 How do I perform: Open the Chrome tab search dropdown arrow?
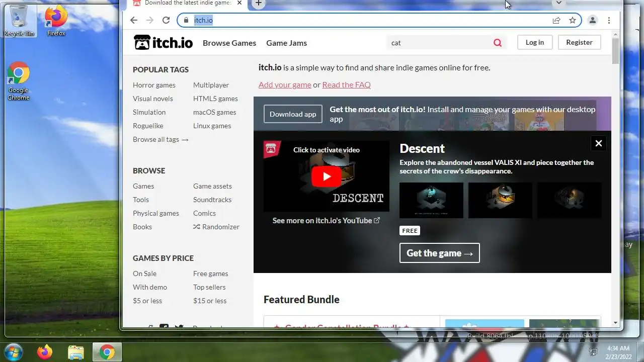click(558, 3)
